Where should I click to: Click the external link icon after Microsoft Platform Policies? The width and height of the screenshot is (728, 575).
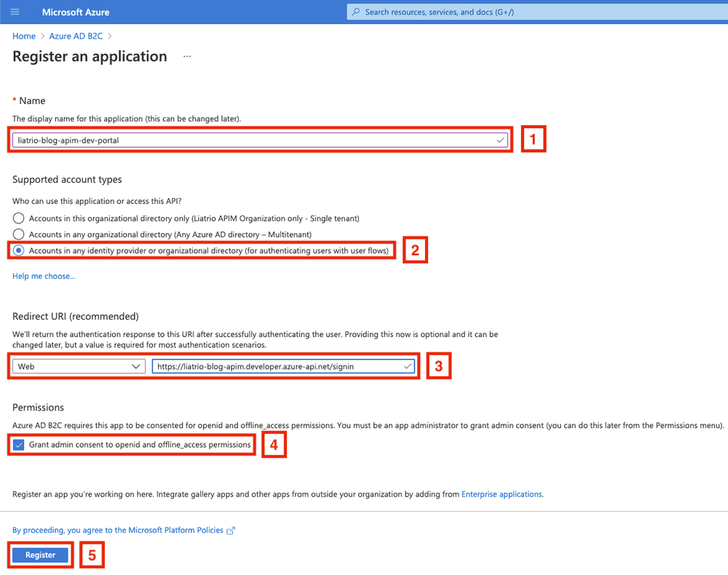coord(231,531)
